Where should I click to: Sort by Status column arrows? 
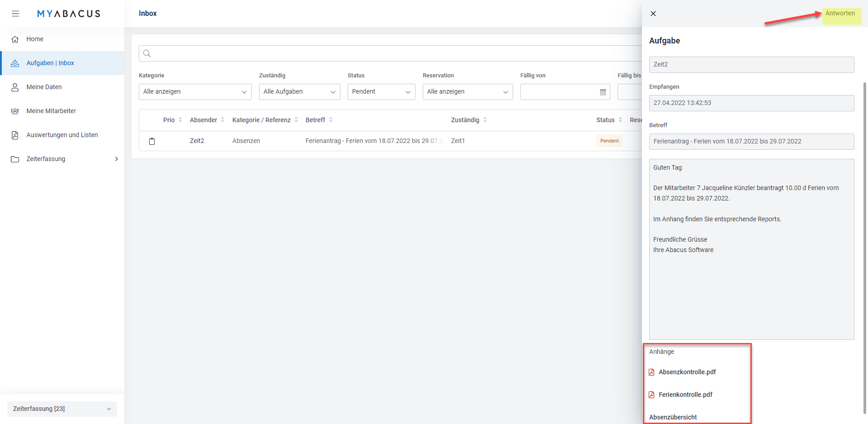[620, 120]
